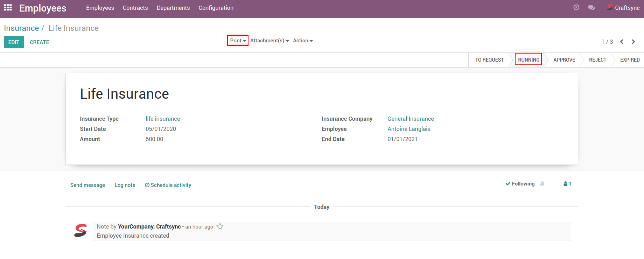Select the EXPIRED status stage
This screenshot has width=644, height=259.
[x=629, y=60]
